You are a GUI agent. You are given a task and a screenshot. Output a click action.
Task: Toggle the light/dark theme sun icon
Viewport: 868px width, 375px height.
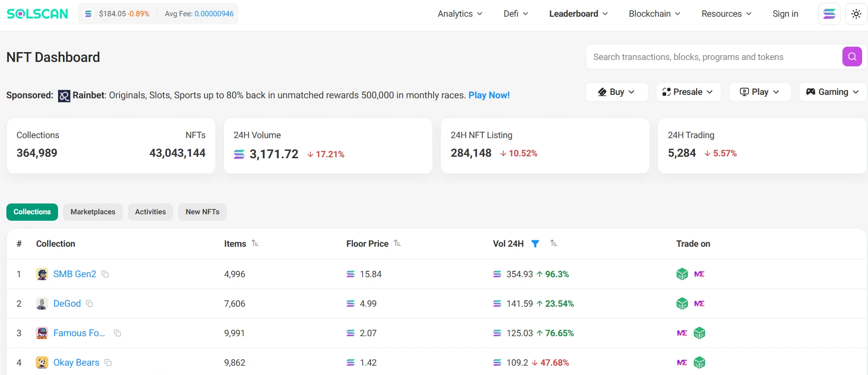point(856,14)
